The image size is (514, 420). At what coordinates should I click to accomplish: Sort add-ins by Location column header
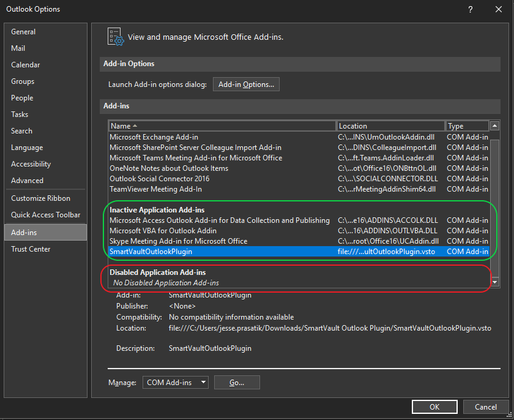coord(390,126)
